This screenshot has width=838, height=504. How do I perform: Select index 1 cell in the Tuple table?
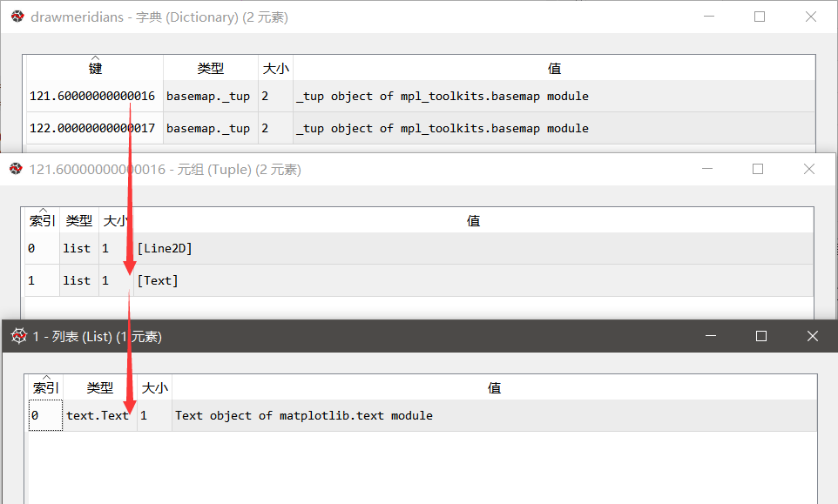(x=42, y=280)
